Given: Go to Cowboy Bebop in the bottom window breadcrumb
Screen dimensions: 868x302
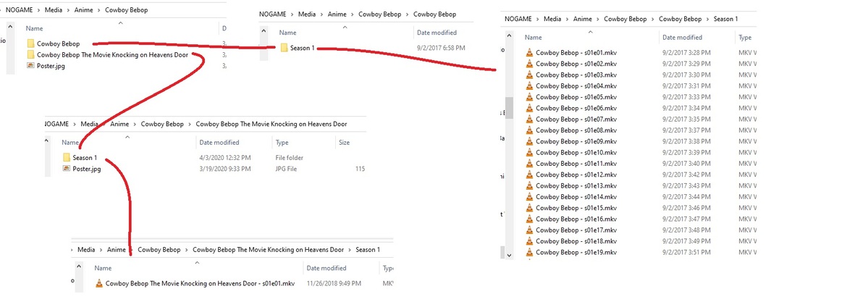Looking at the screenshot, I should [x=159, y=249].
